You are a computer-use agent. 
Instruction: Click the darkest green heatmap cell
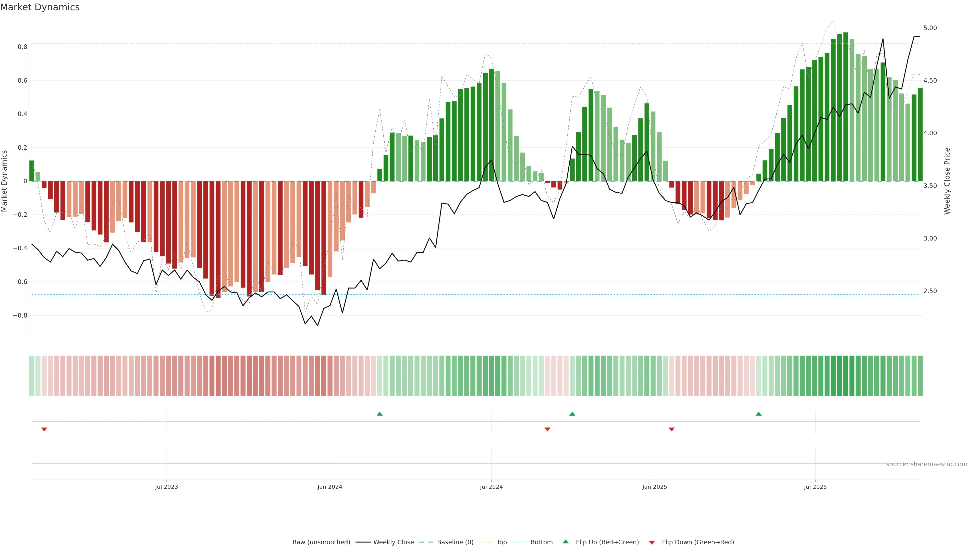point(845,376)
